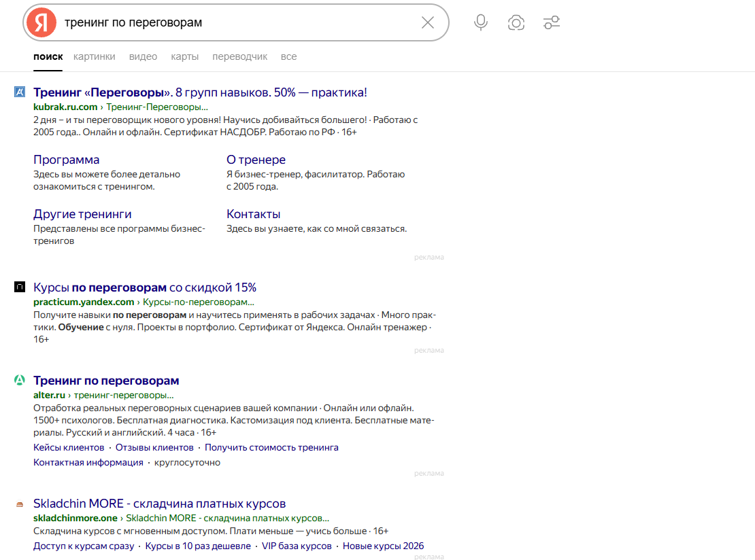This screenshot has width=755, height=560.
Task: Open тренинг-переговоры… breadcrumb under alter.ru
Action: pos(124,395)
